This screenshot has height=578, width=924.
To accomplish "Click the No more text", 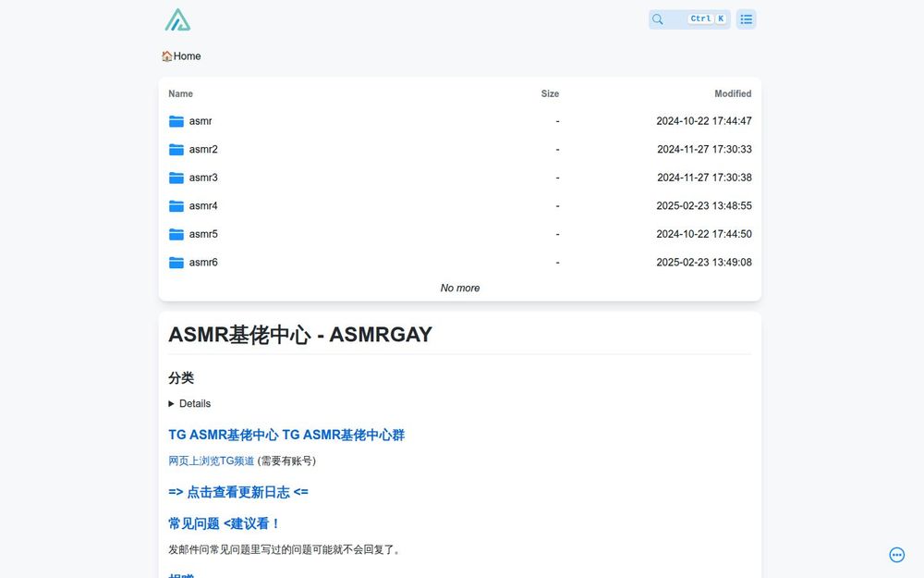I will pos(459,289).
